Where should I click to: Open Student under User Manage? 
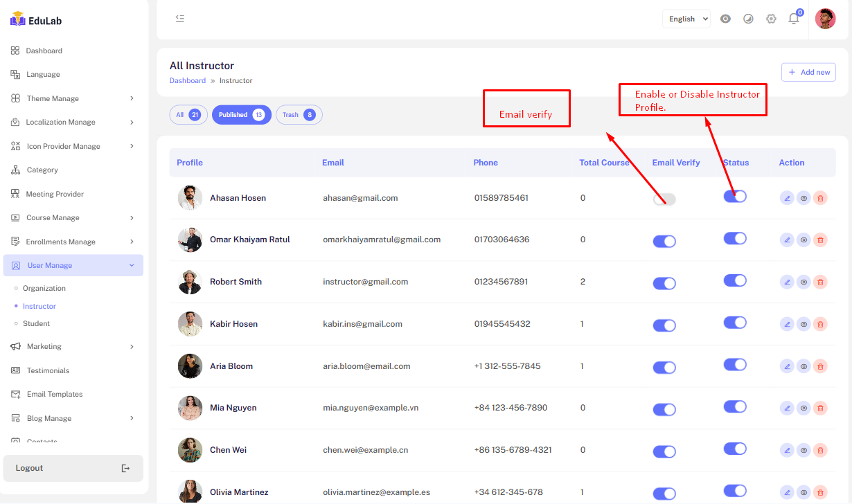coord(37,323)
